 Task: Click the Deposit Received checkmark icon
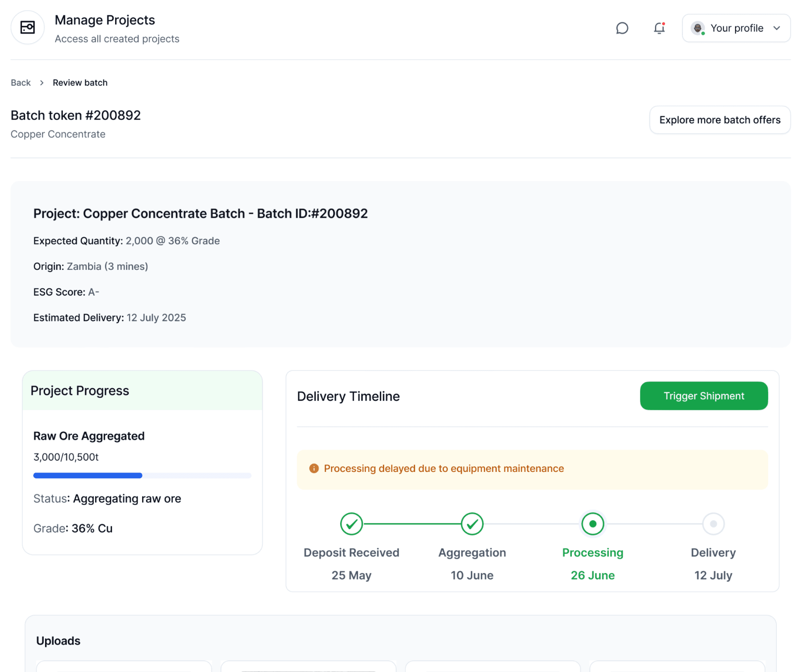click(x=351, y=524)
